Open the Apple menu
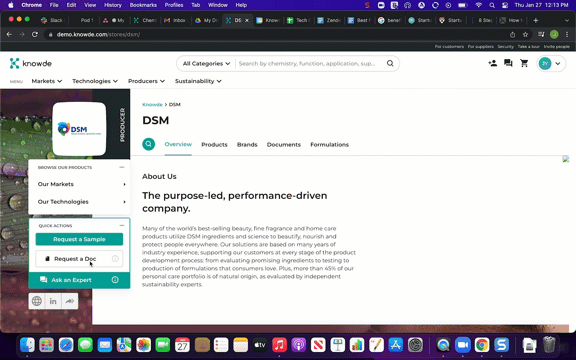The height and width of the screenshot is (360, 576). 11,5
